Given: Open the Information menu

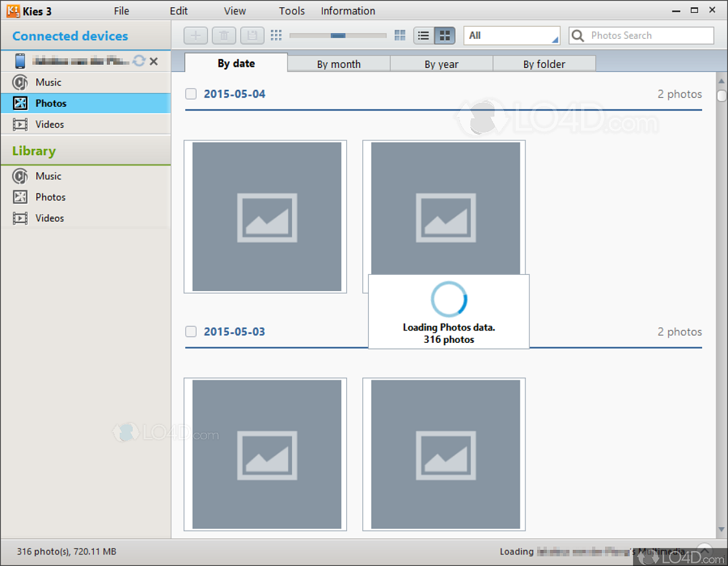Looking at the screenshot, I should [347, 10].
